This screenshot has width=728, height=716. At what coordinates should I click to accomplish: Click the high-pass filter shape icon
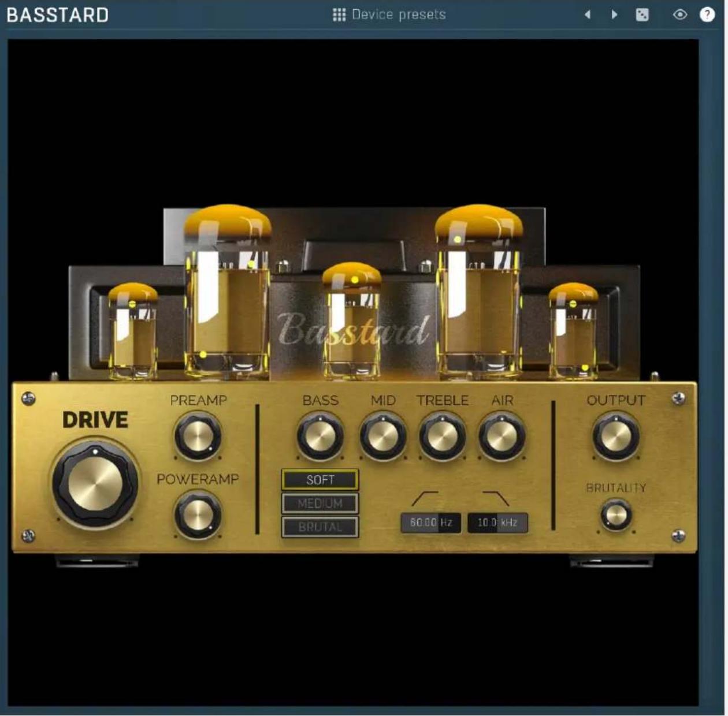click(425, 498)
